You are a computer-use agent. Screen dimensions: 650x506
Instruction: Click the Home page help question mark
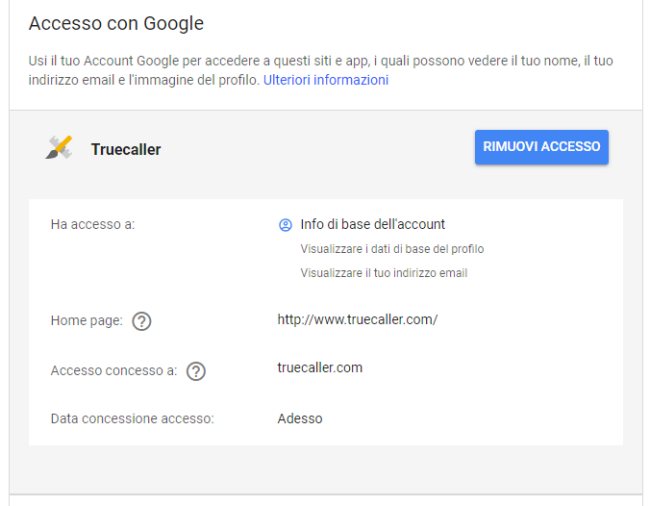[142, 321]
